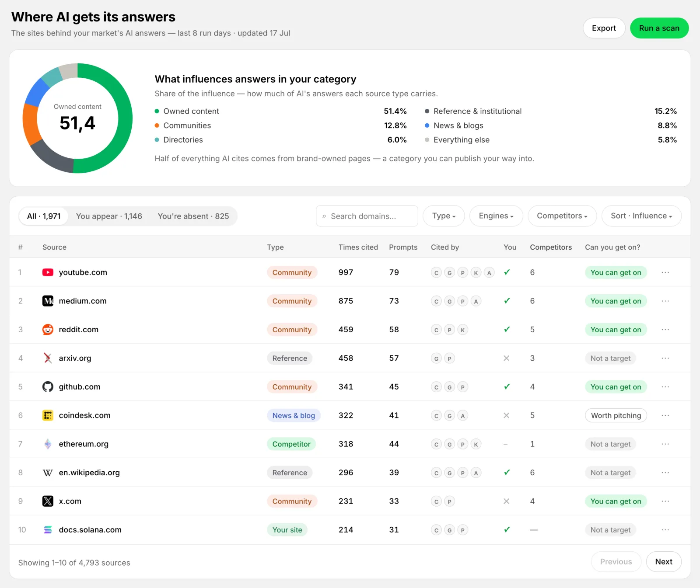Image resolution: width=700 pixels, height=588 pixels.
Task: Open more options for github.com row
Action: pyautogui.click(x=665, y=387)
